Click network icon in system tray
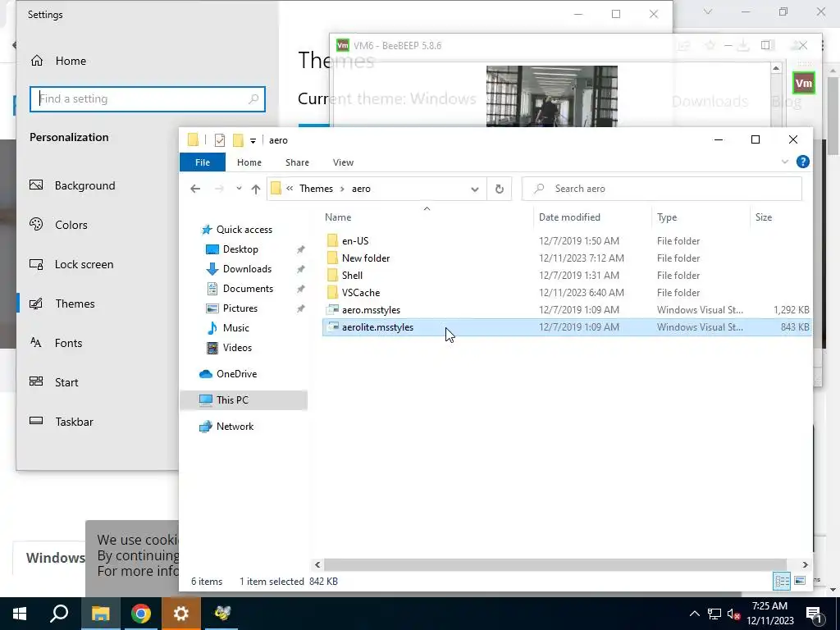 tap(714, 614)
